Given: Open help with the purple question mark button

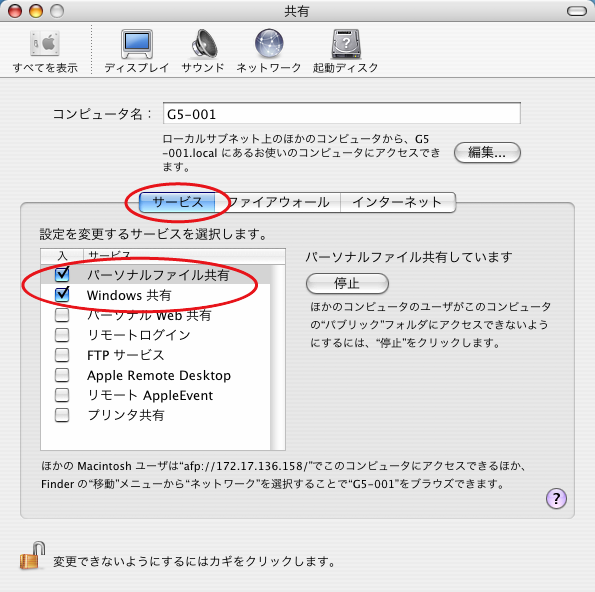Looking at the screenshot, I should (556, 498).
